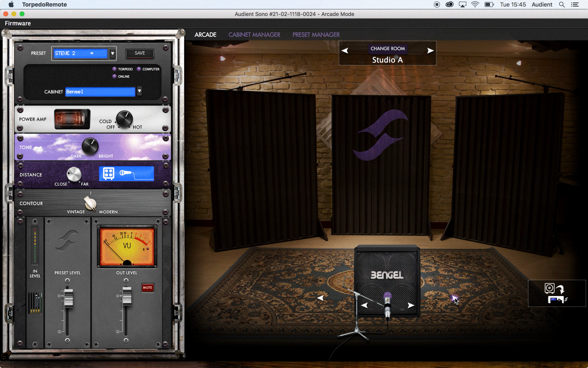This screenshot has height=368, width=588.
Task: Click the IN LEVEL LED meter
Action: coord(35,245)
